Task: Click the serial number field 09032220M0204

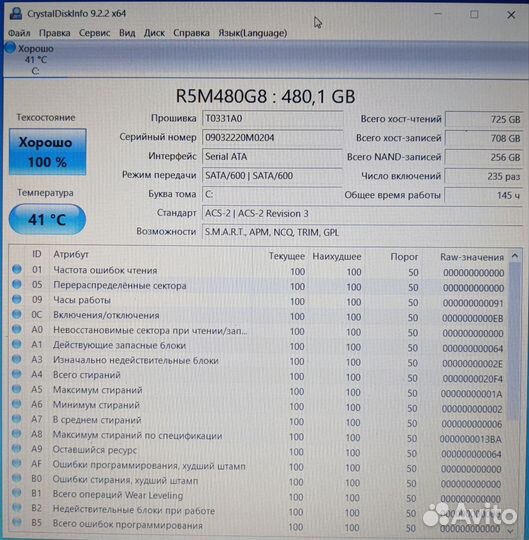Action: (x=272, y=138)
